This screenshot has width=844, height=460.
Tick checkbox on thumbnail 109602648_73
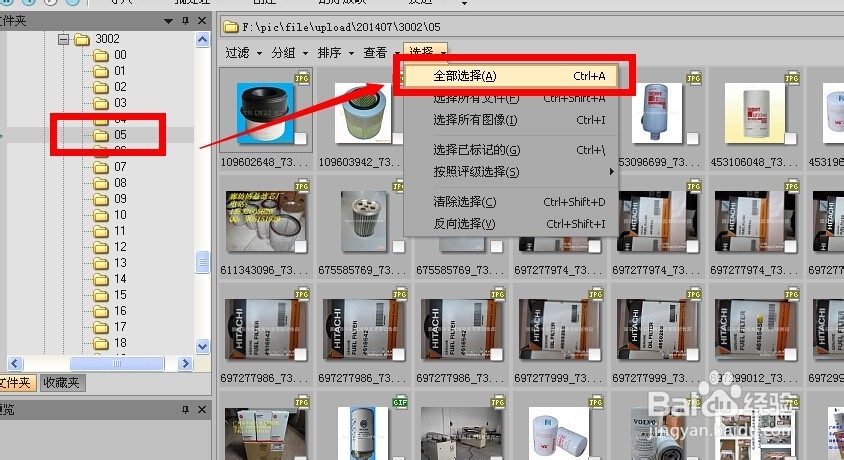tap(300, 139)
